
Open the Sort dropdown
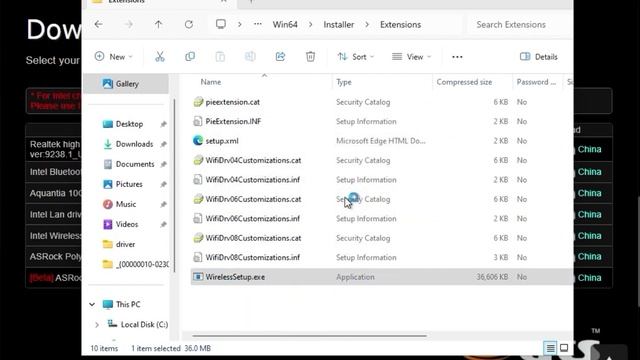click(356, 57)
